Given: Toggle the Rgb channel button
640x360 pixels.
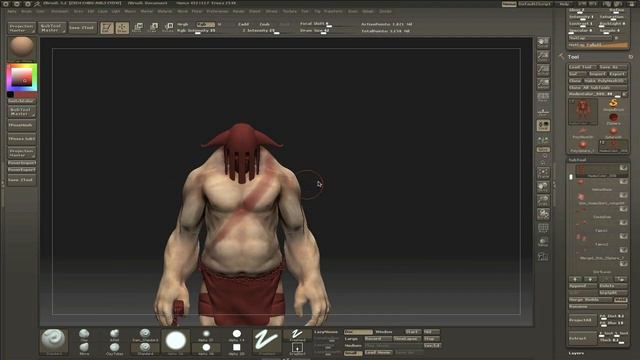Looking at the screenshot, I should coord(205,24).
